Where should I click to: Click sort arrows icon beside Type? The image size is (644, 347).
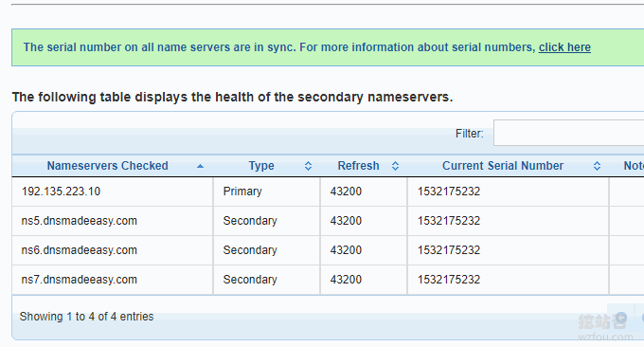point(308,166)
